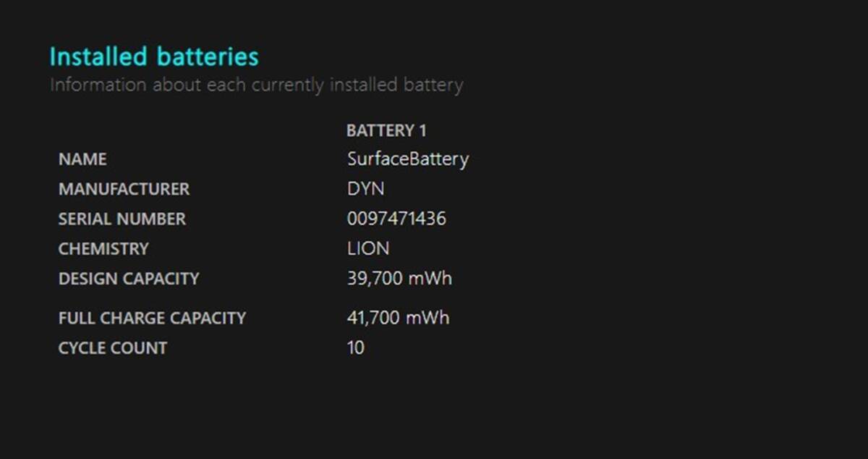
Task: Select the serial number 0097471436
Action: (396, 219)
